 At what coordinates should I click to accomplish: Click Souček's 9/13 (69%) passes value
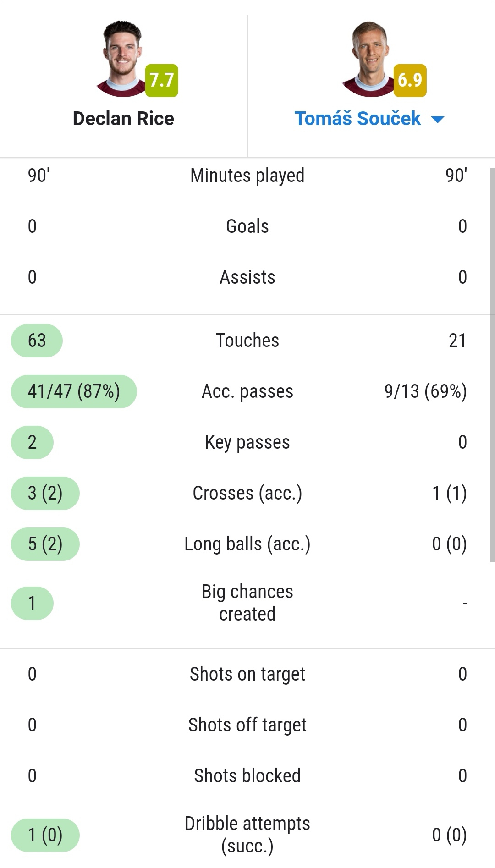click(426, 391)
